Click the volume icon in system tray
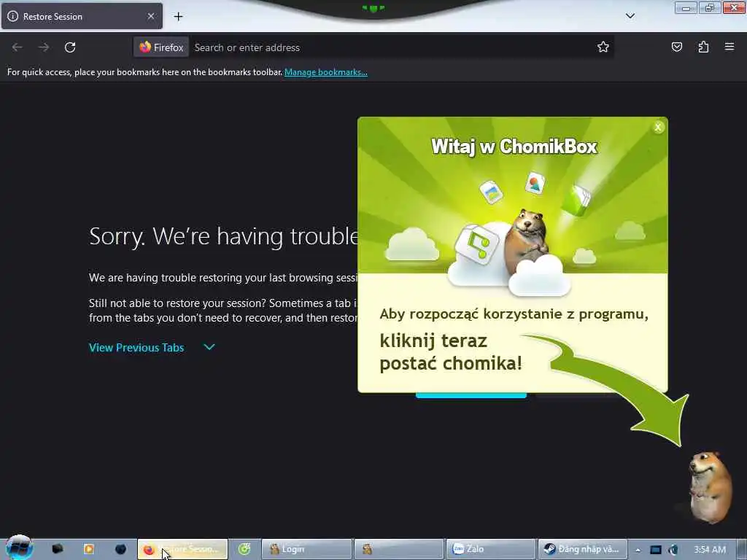 673,550
